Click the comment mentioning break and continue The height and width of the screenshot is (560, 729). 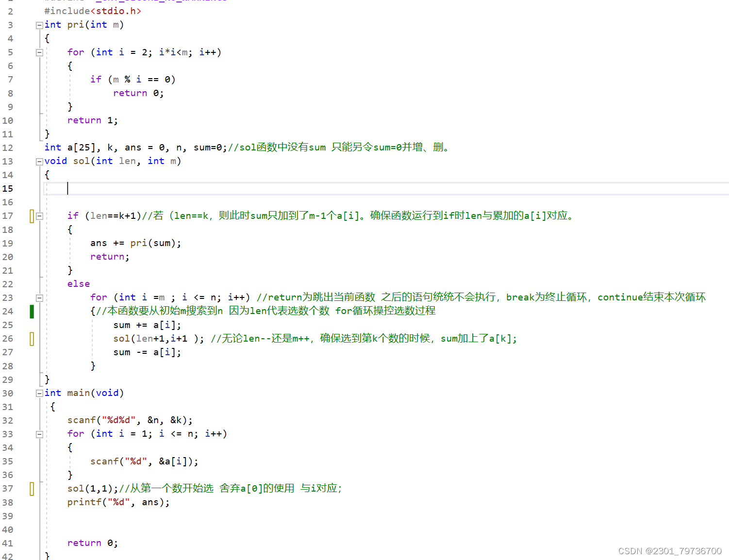(481, 297)
